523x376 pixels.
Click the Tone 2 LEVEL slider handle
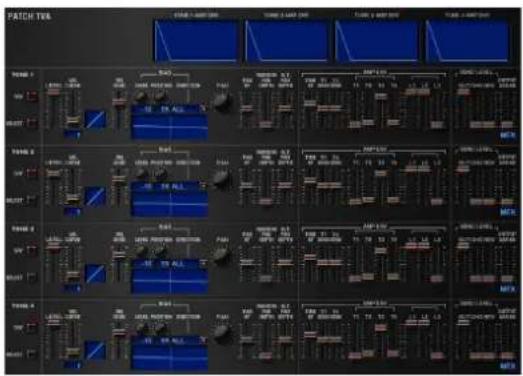click(53, 173)
